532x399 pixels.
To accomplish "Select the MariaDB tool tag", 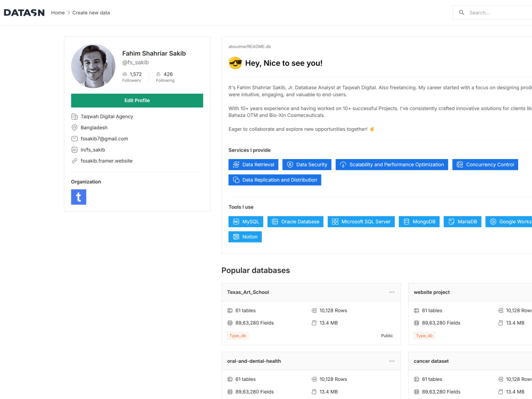I will click(462, 221).
